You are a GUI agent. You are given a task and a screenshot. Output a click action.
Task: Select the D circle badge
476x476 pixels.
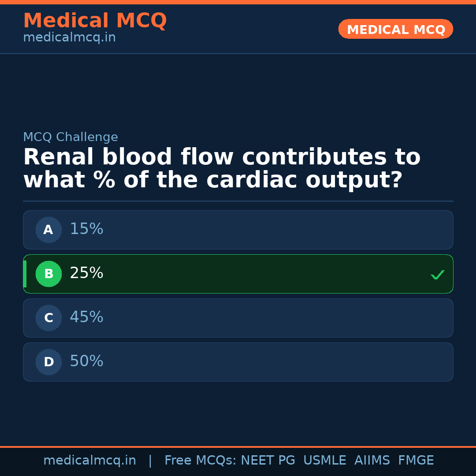[48, 362]
